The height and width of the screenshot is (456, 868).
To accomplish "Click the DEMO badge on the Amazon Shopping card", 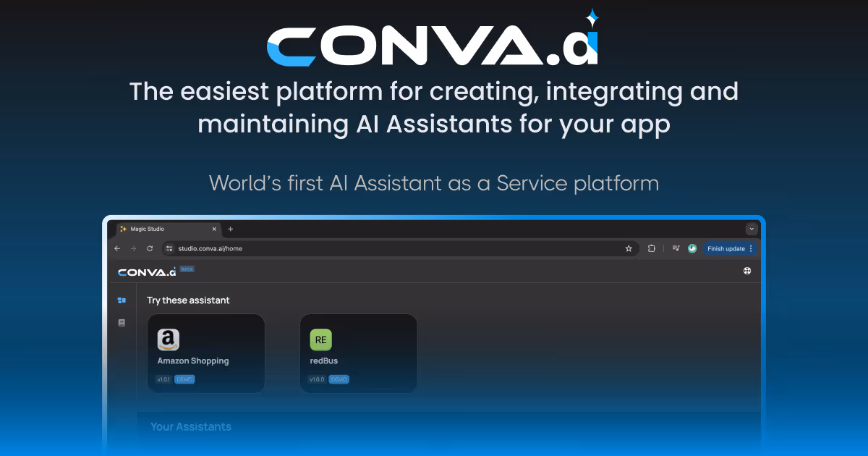I will coord(184,379).
